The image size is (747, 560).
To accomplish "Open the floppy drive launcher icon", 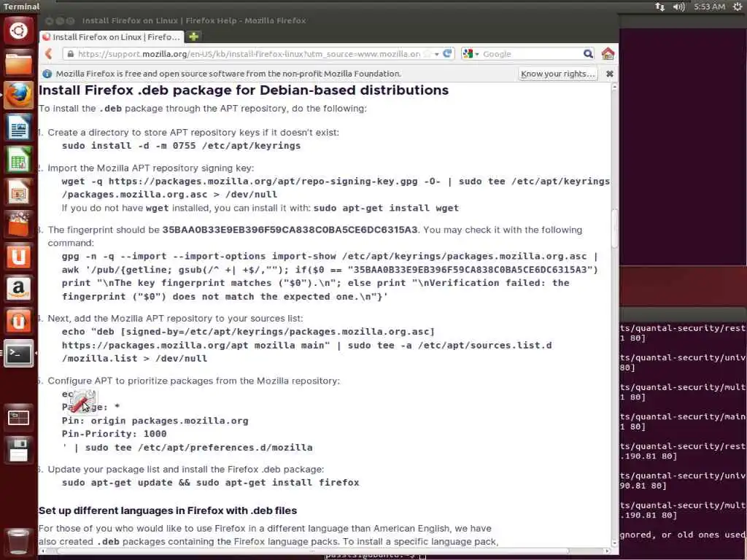I will [x=18, y=451].
